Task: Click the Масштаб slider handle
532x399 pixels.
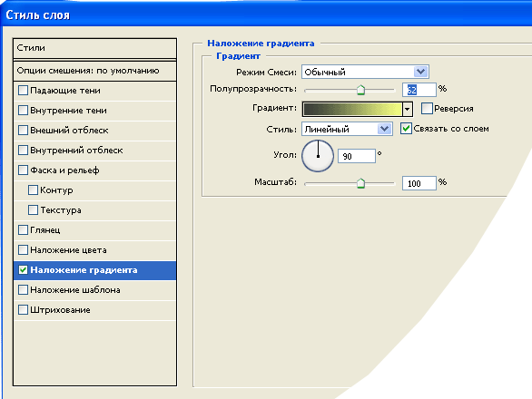Action: [x=360, y=183]
